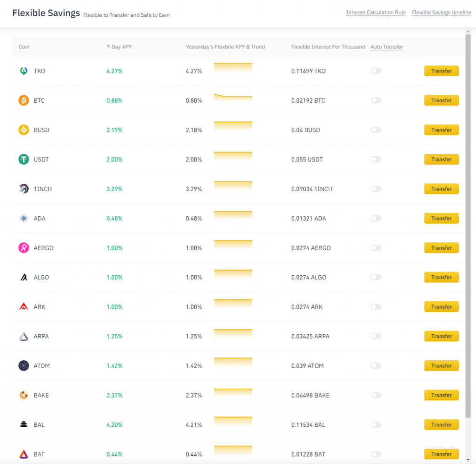This screenshot has width=476, height=464.
Task: Click the scrollbar down arrow
Action: 468,460
